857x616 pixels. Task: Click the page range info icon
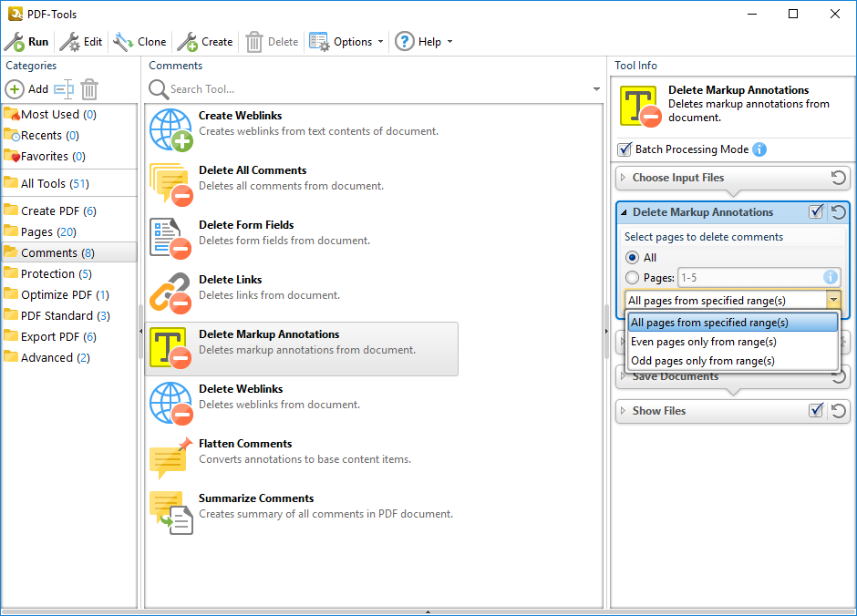[x=831, y=278]
